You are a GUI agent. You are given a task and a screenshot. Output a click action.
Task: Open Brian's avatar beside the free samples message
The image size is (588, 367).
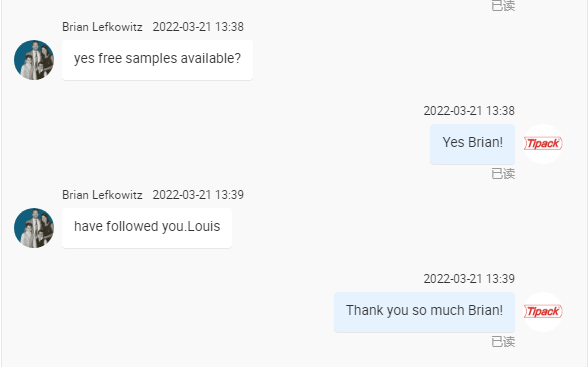34,60
